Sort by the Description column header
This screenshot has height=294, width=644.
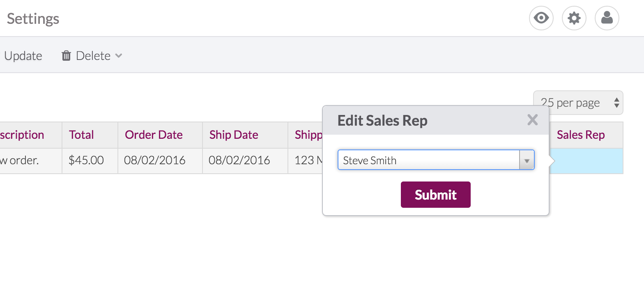click(x=22, y=135)
